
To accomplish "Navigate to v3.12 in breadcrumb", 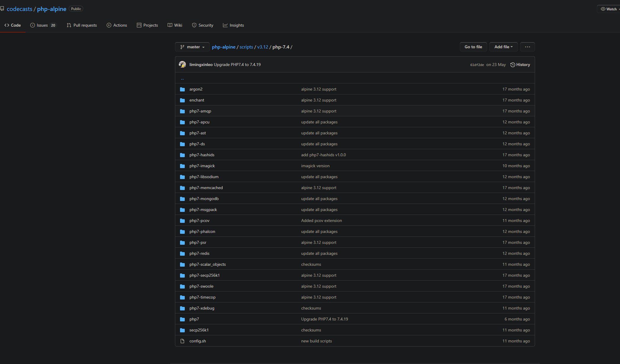I will [263, 47].
